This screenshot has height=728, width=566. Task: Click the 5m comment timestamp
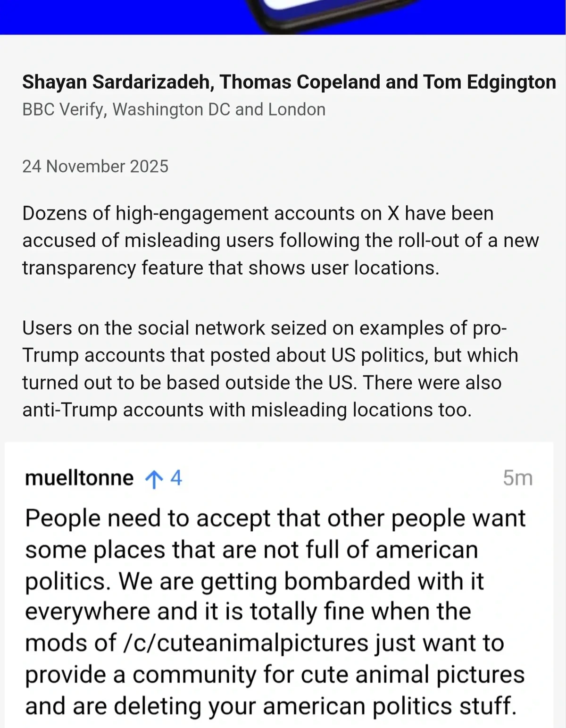click(517, 478)
